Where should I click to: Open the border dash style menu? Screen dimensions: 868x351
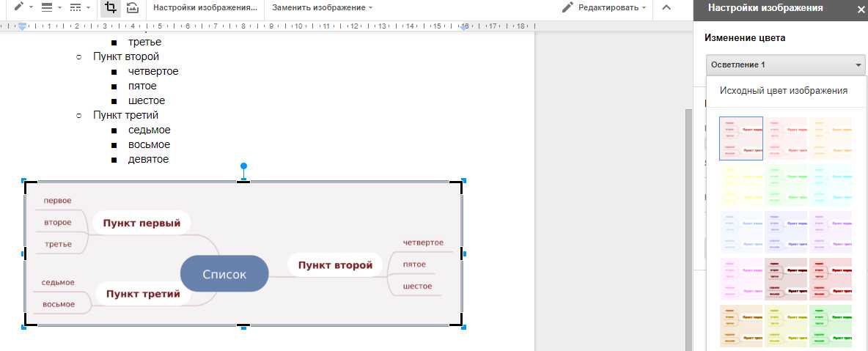click(79, 7)
